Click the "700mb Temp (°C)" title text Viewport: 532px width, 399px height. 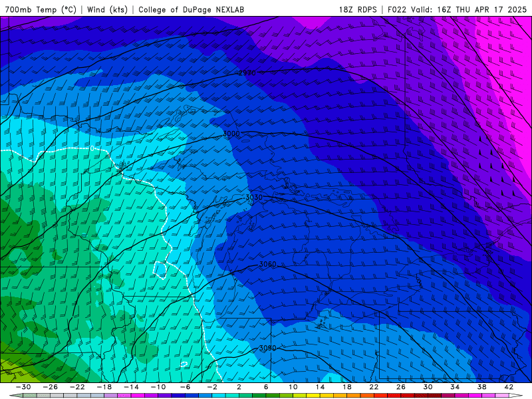pos(41,9)
